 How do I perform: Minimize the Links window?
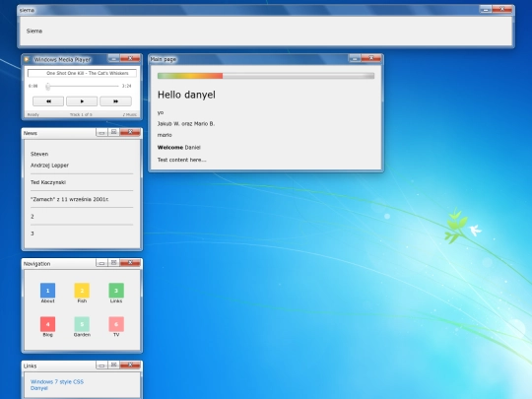click(x=101, y=366)
